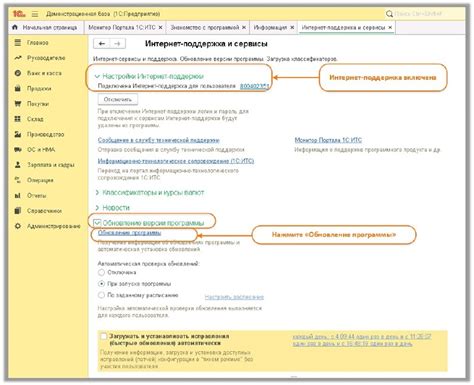Viewport: 474px width, 385px height.
Task: Collapse Настройки Интернет-поддержки section
Action: point(97,76)
